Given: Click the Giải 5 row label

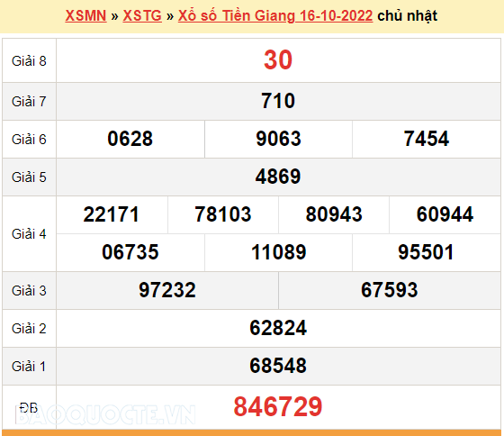Looking at the screenshot, I should [29, 177].
